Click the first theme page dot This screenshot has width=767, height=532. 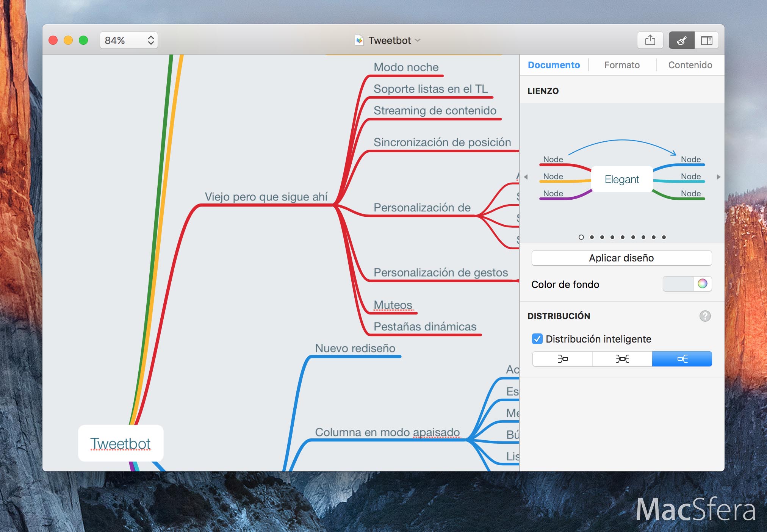[581, 237]
